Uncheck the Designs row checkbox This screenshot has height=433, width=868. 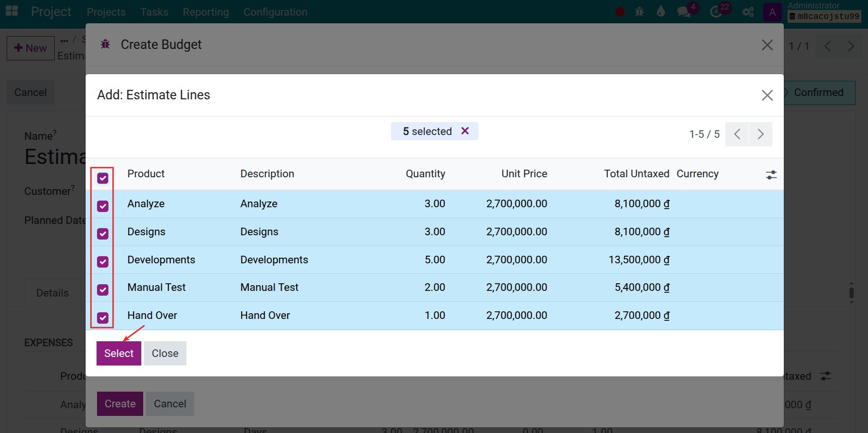pyautogui.click(x=103, y=234)
